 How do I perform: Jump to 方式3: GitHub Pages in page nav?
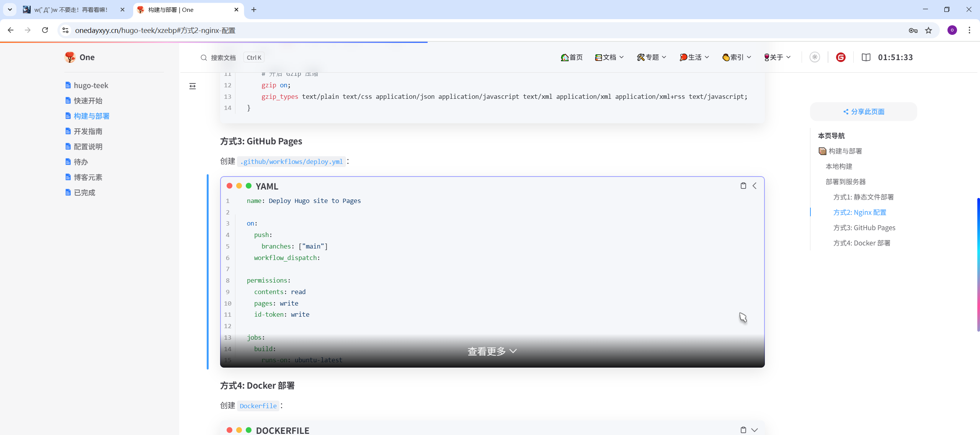point(864,227)
